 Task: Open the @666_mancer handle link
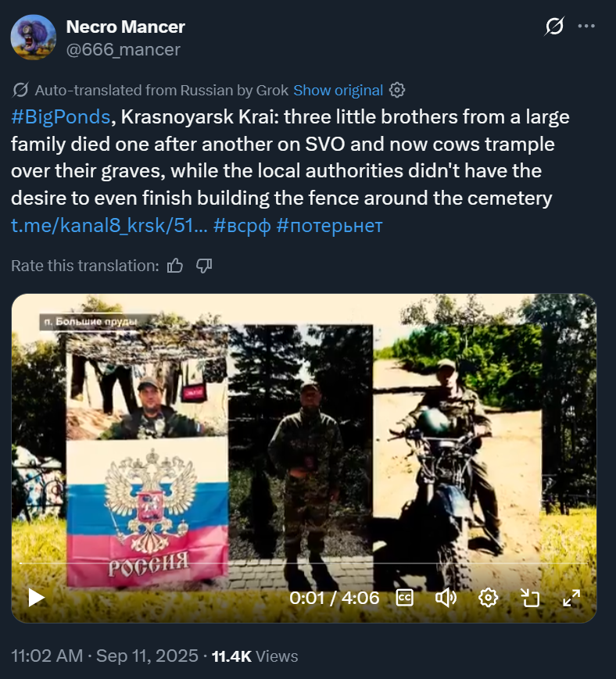click(x=123, y=49)
